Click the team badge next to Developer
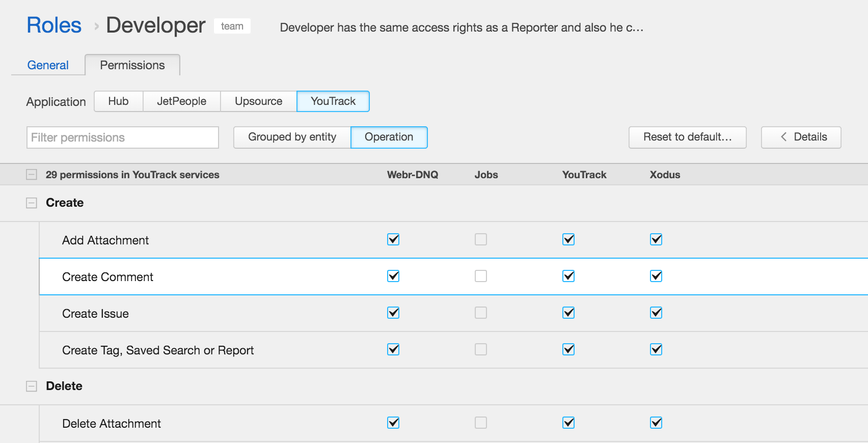868x443 pixels. point(232,26)
